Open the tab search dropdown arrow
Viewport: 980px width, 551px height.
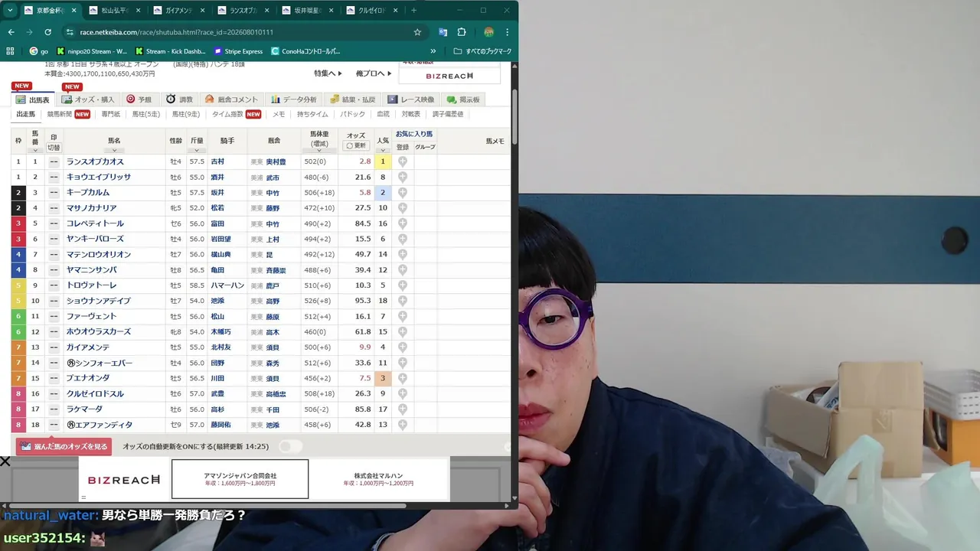(10, 11)
